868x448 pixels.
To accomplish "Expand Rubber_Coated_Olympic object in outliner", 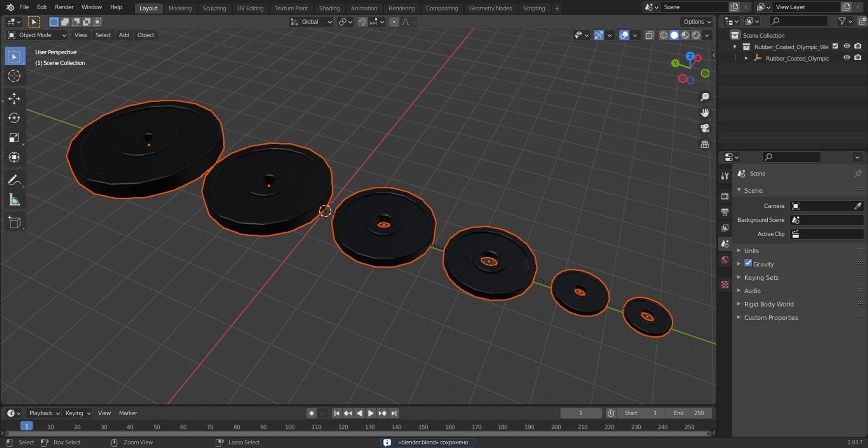I will pyautogui.click(x=746, y=58).
